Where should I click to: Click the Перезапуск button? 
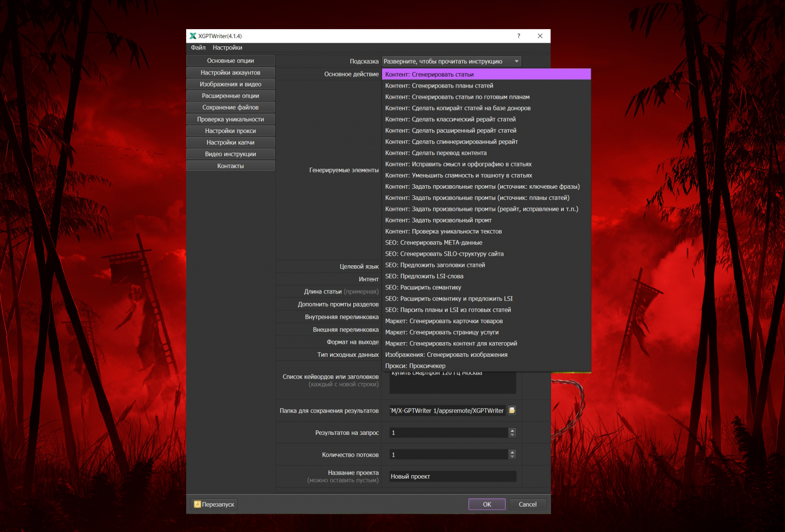[214, 504]
